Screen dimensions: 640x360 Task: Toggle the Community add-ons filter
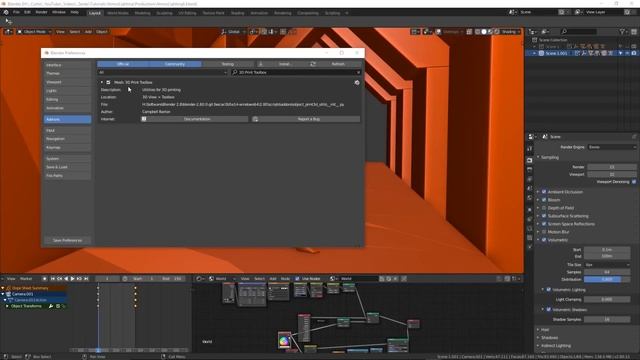point(175,64)
